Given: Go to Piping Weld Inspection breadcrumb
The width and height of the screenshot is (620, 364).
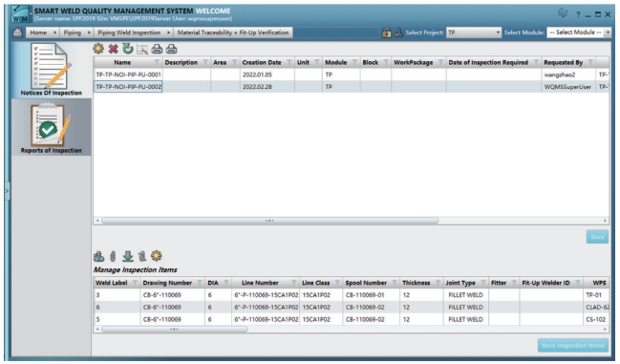Looking at the screenshot, I should point(129,32).
